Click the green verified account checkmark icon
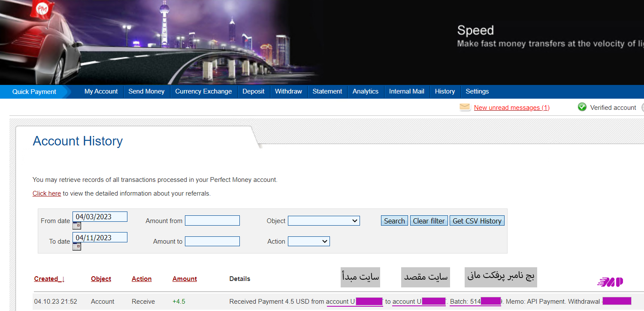Screen dimensions: 644x311 [582, 107]
